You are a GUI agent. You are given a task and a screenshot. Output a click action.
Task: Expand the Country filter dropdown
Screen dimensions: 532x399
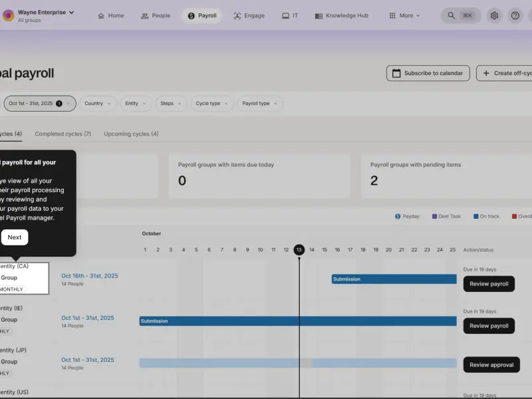(98, 104)
